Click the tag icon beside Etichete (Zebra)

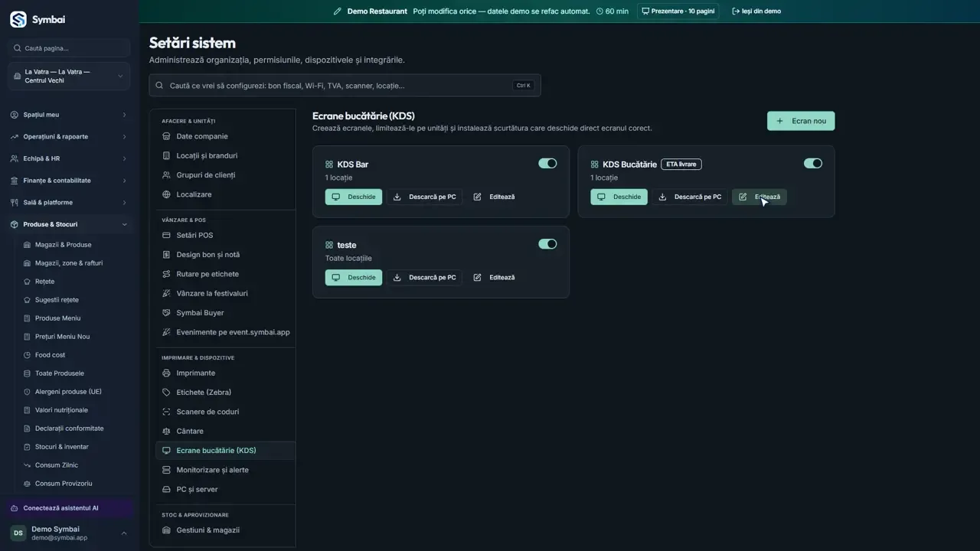click(x=166, y=393)
